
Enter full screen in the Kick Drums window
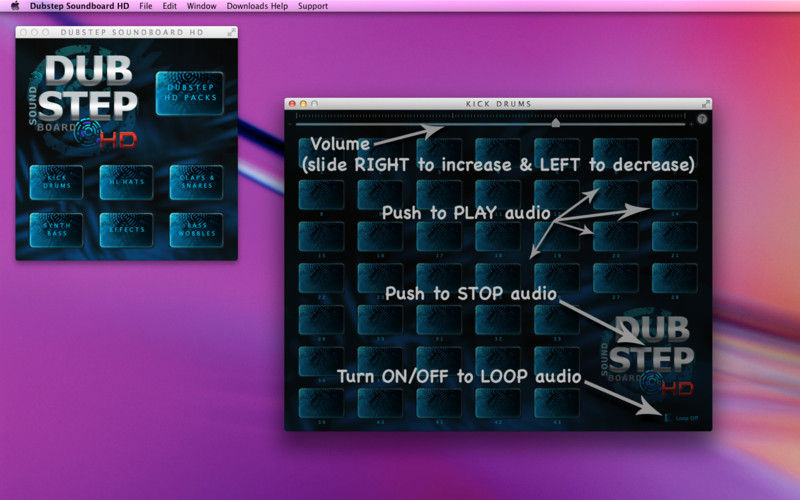click(x=706, y=104)
